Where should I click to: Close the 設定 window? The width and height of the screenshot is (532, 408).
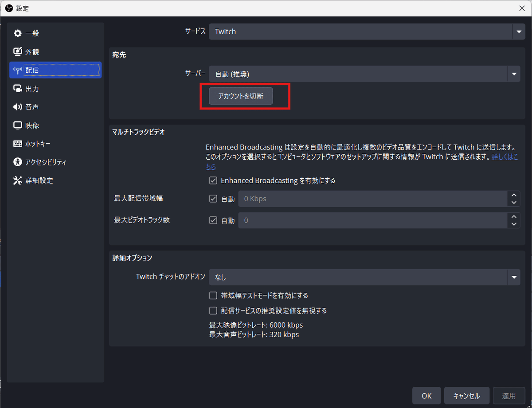(522, 8)
